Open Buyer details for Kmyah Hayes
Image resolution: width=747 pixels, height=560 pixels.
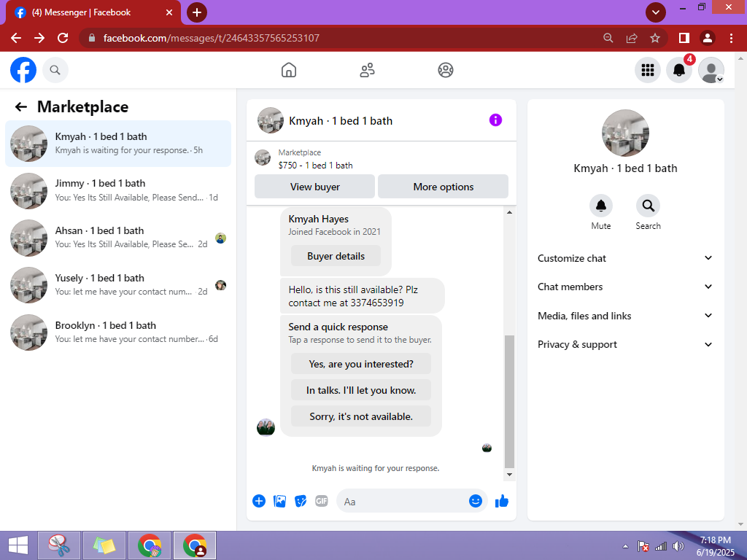(x=336, y=256)
